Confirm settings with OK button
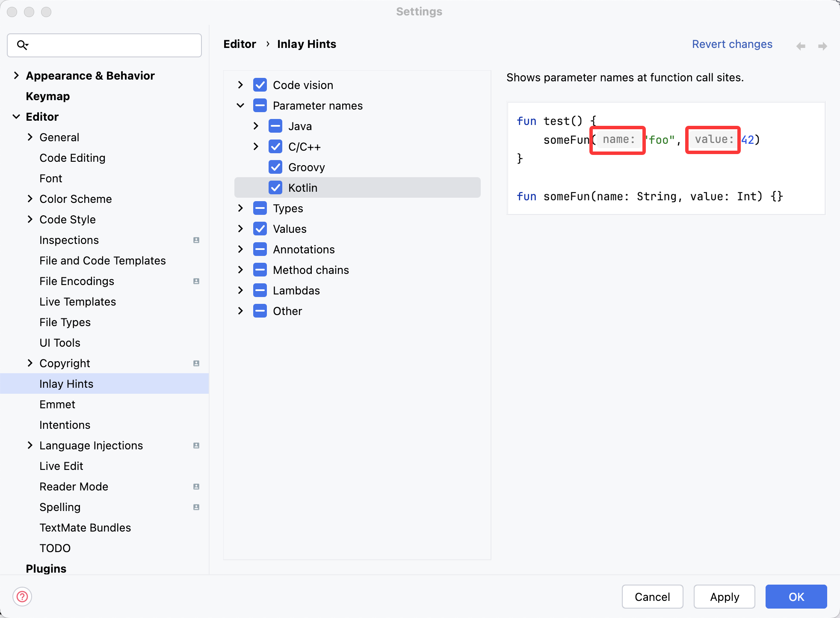 (796, 597)
